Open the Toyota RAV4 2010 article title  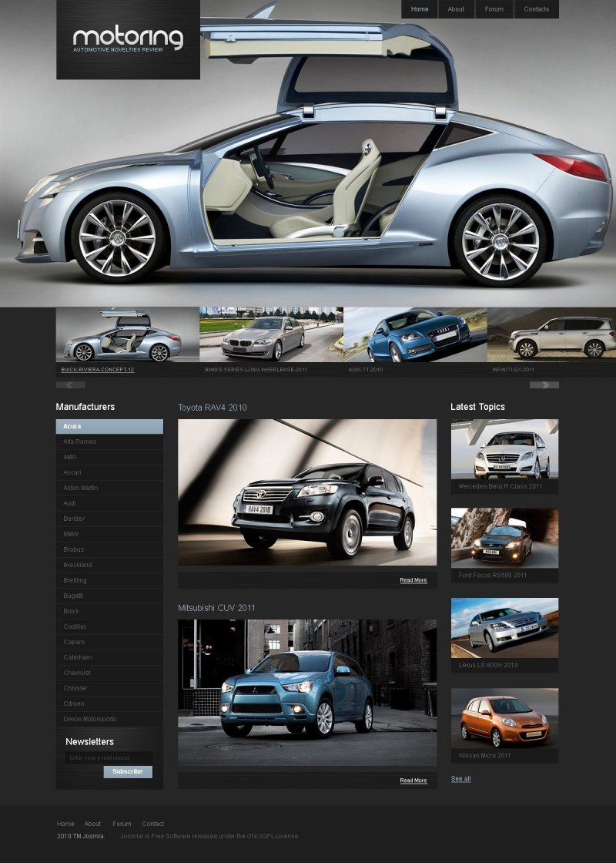(213, 408)
